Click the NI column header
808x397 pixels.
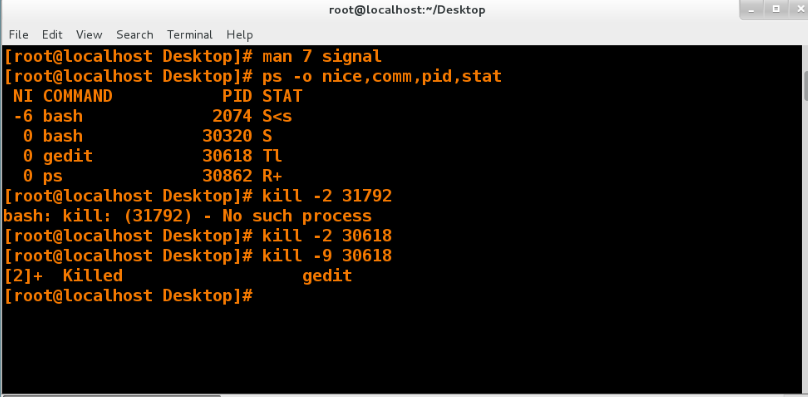coord(23,96)
